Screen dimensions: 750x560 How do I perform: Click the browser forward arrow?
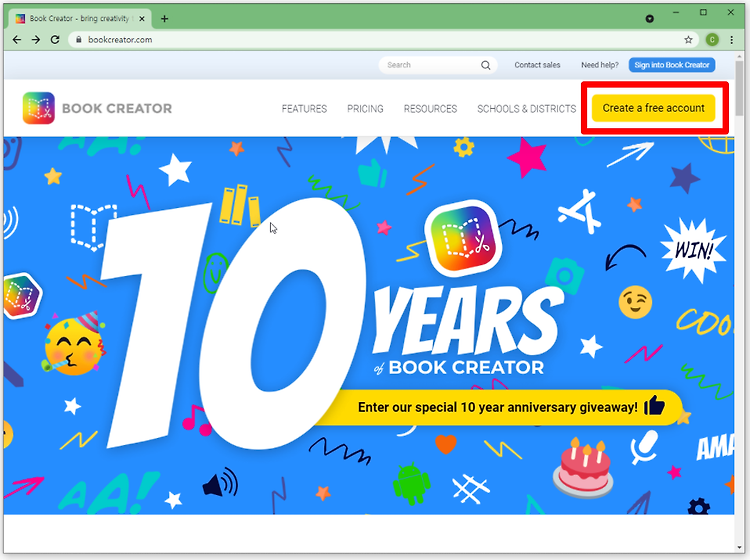[x=36, y=40]
